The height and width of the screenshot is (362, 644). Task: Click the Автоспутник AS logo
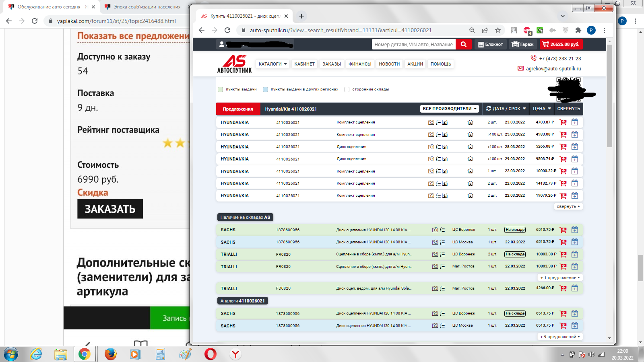coord(234,64)
